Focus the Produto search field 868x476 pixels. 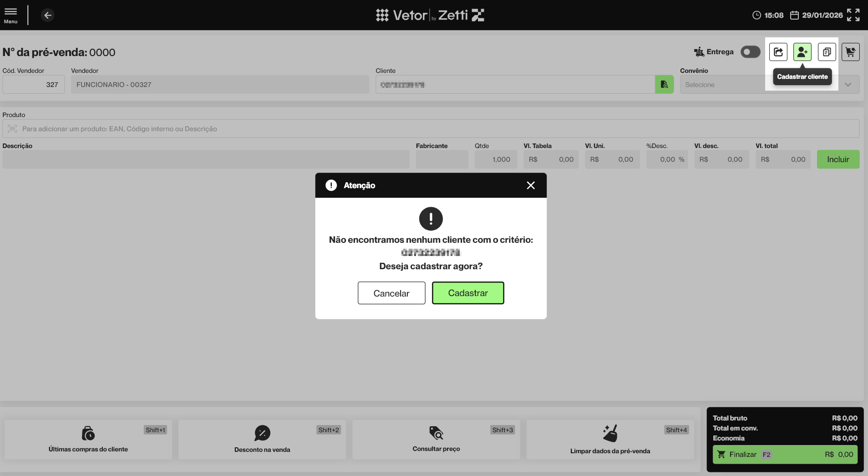coord(431,129)
